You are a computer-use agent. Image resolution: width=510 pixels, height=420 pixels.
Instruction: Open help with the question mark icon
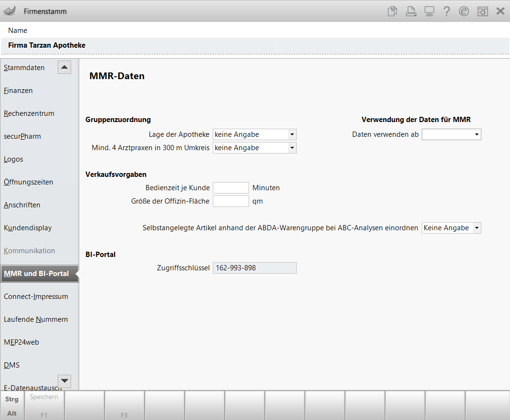(x=447, y=11)
